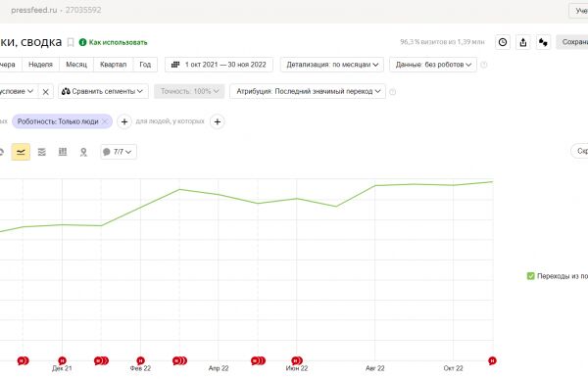Add people condition with second plus button
This screenshot has height=379, width=588.
click(x=218, y=121)
